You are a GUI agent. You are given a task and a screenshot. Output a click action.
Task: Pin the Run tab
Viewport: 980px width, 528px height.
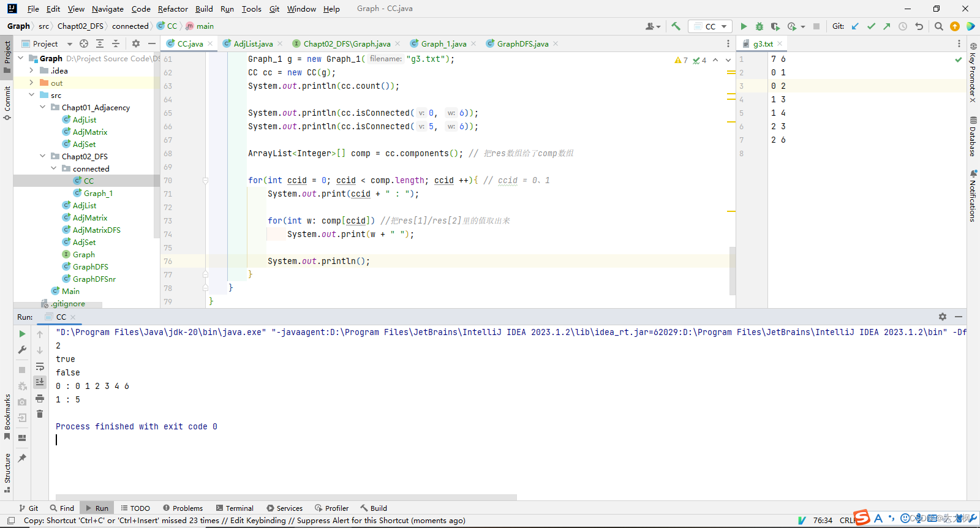point(22,458)
